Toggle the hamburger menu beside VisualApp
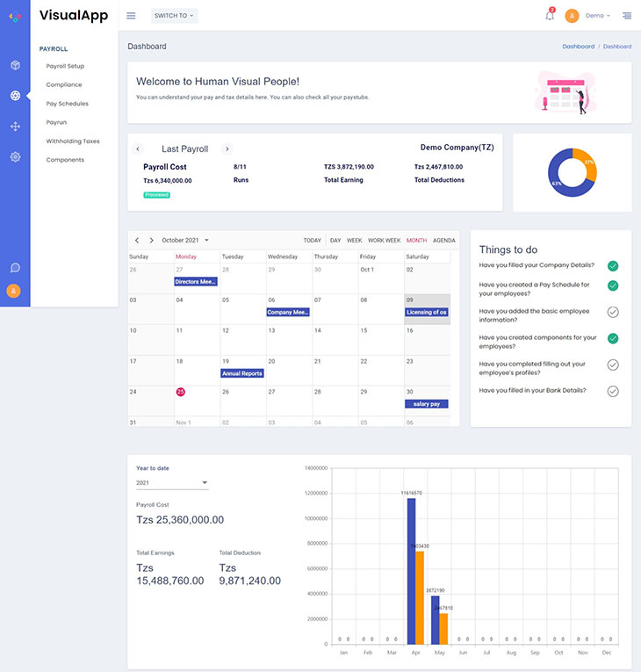 tap(131, 16)
